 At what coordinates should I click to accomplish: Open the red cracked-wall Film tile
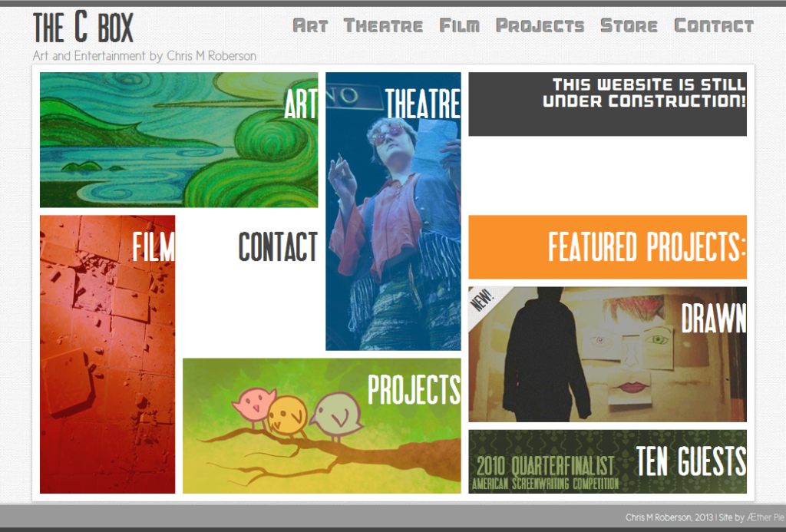point(107,354)
